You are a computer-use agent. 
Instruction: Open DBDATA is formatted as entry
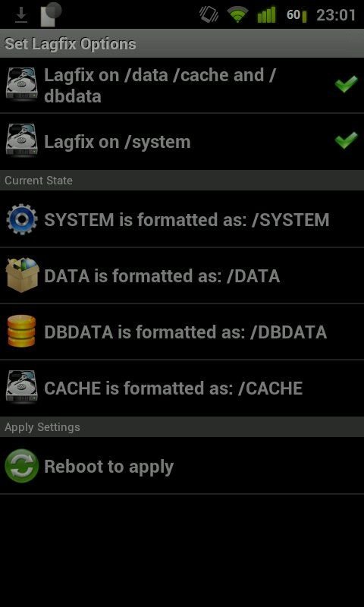coord(182,332)
